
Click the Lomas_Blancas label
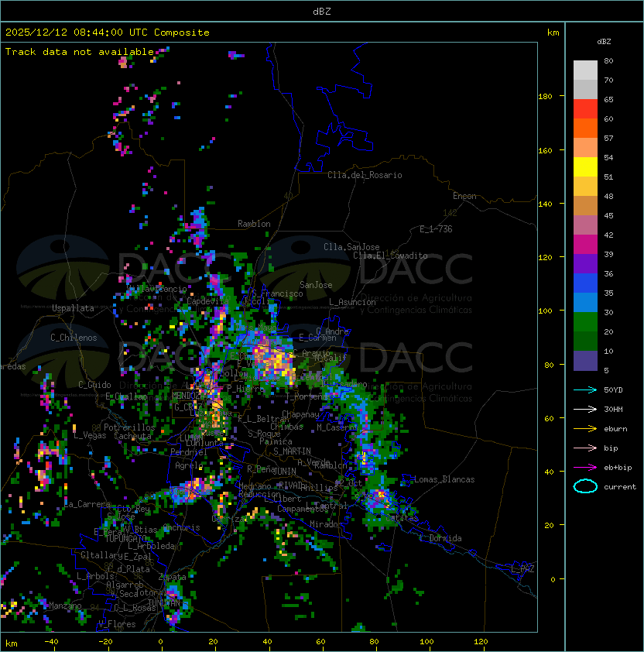[x=444, y=479]
